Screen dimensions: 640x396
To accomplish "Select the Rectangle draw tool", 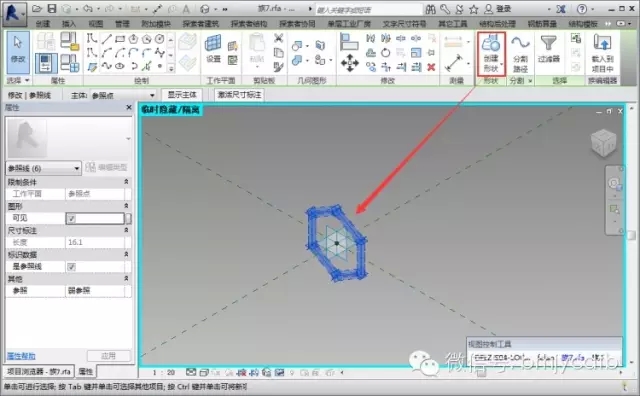I will (120, 39).
